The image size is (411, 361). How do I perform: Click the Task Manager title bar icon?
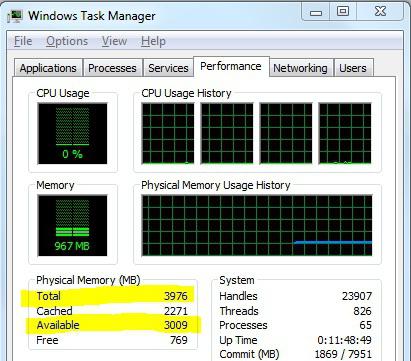tap(14, 16)
